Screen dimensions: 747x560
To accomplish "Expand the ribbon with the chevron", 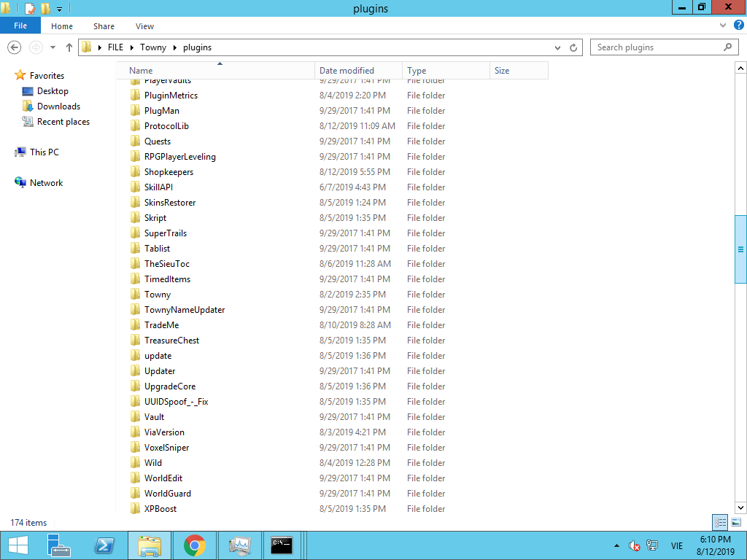I will click(x=723, y=26).
